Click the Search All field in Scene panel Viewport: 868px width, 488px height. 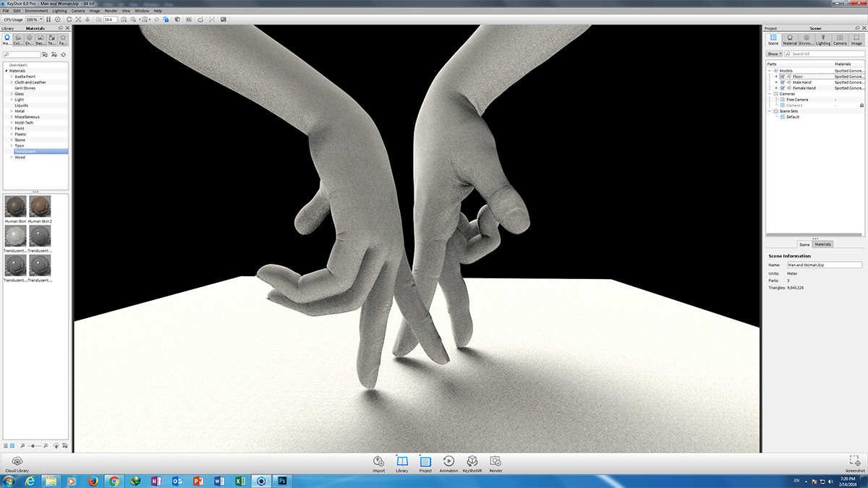[x=825, y=54]
